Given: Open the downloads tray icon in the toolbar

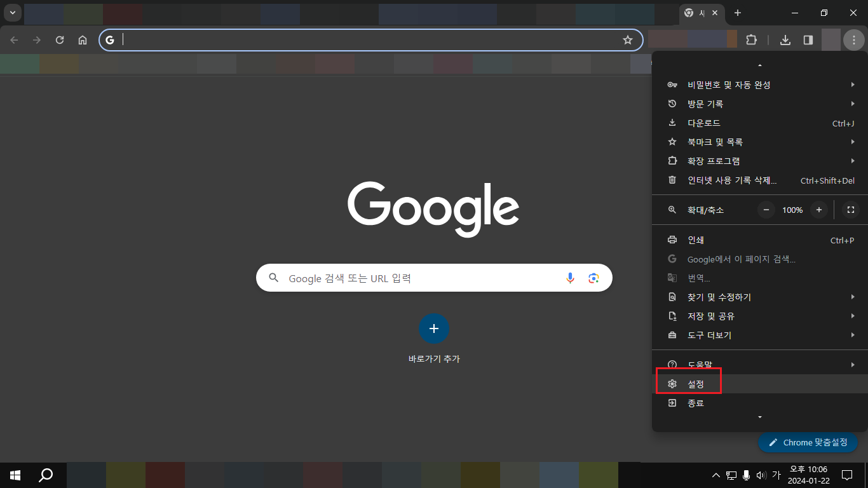Looking at the screenshot, I should tap(785, 40).
